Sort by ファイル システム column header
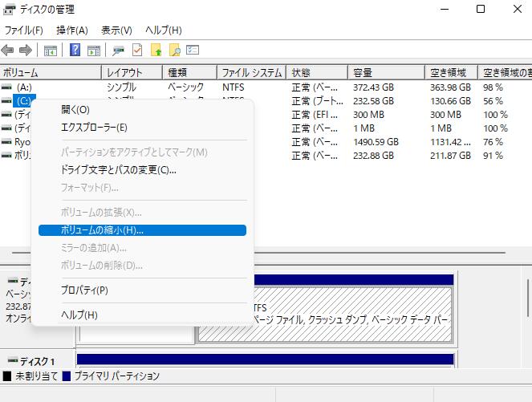532x402 pixels. point(250,72)
